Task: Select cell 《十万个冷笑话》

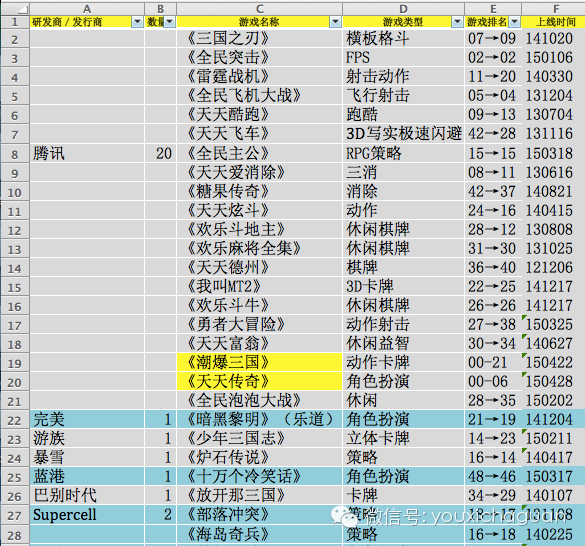Action: [x=260, y=477]
